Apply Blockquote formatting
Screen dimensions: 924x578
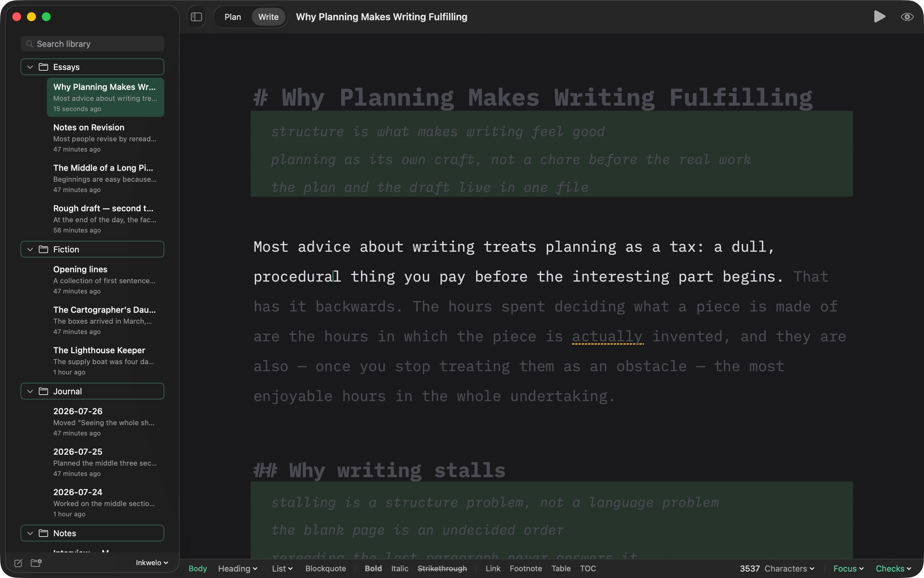(326, 568)
